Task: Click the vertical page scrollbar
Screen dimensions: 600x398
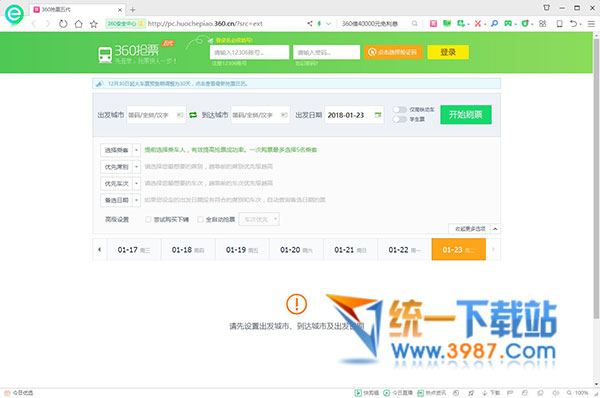Action: tap(596, 178)
